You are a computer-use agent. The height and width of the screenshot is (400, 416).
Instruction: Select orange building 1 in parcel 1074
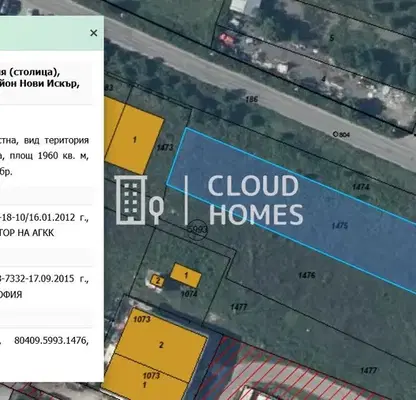coord(186,275)
